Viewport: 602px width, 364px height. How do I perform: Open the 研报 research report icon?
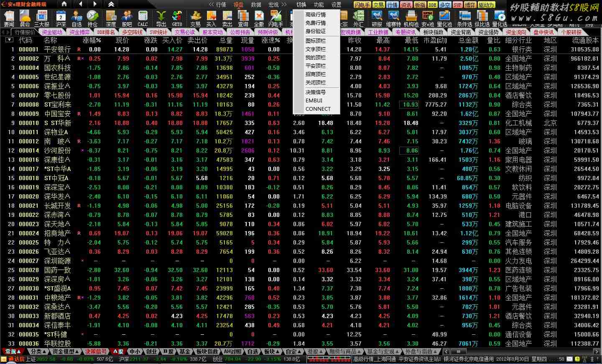[x=377, y=19]
